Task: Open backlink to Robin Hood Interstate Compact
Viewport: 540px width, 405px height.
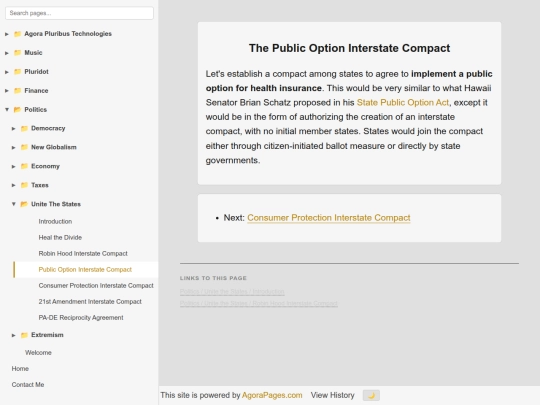Action: (x=258, y=303)
